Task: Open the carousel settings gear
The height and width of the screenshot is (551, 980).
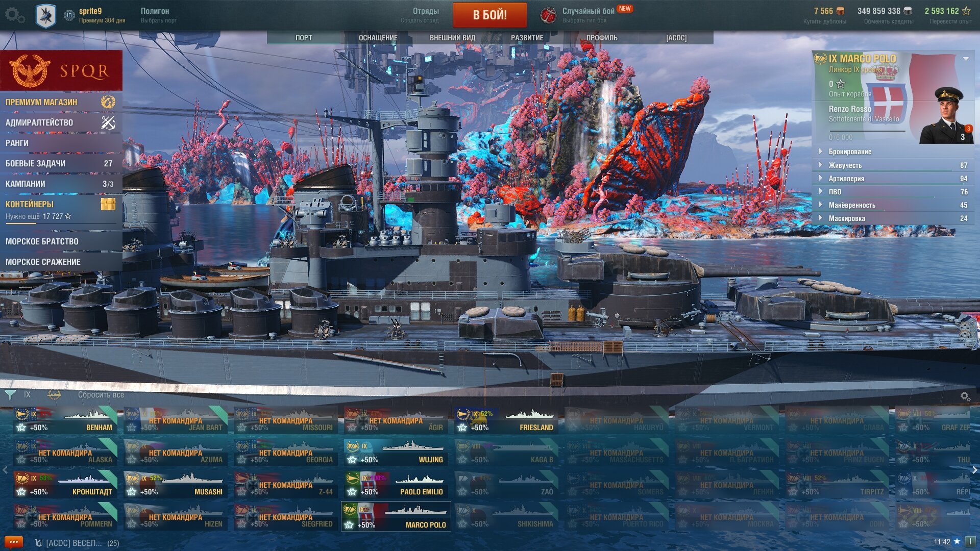Action: (x=965, y=396)
